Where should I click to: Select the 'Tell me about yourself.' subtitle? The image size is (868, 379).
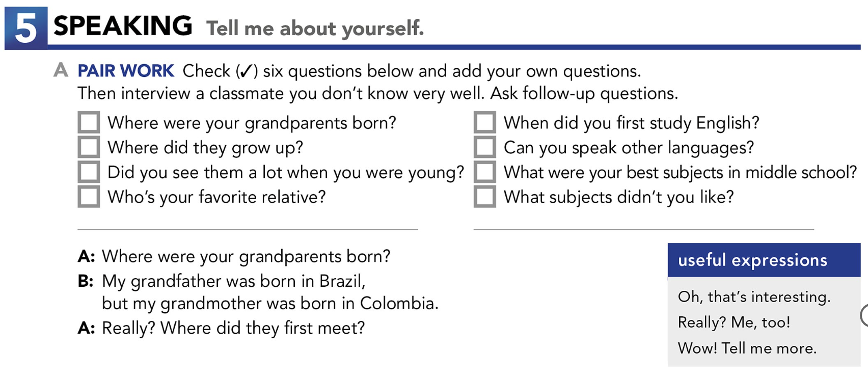pyautogui.click(x=315, y=29)
